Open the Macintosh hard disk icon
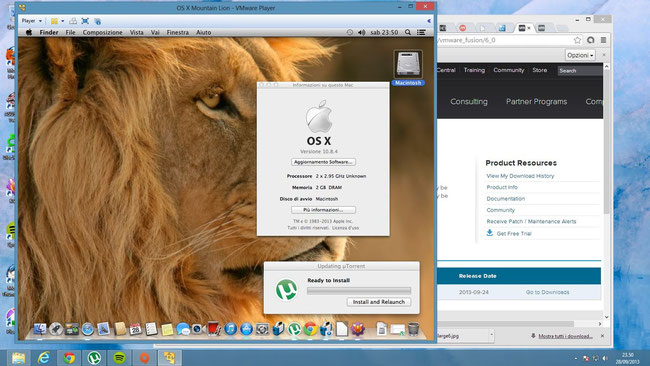 tap(408, 65)
